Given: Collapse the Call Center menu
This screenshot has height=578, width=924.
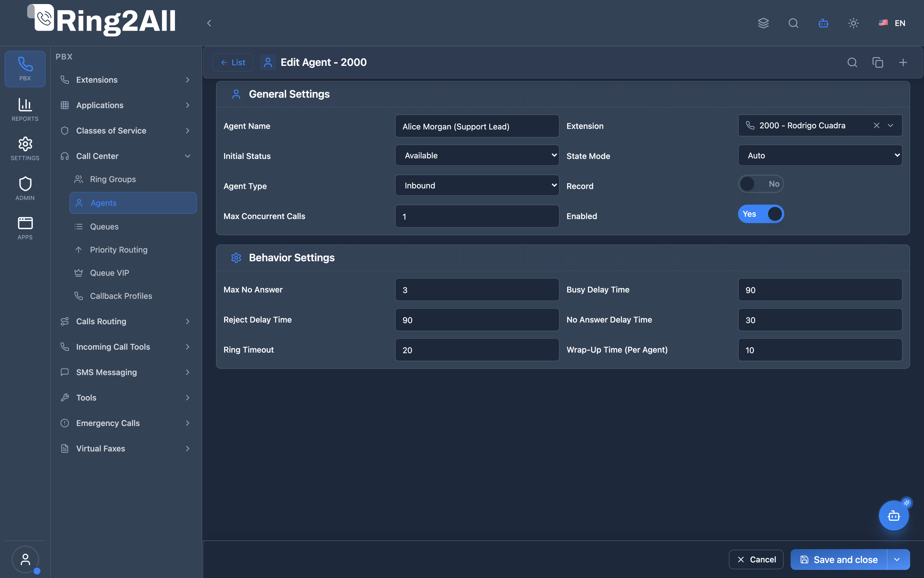Looking at the screenshot, I should tap(125, 156).
